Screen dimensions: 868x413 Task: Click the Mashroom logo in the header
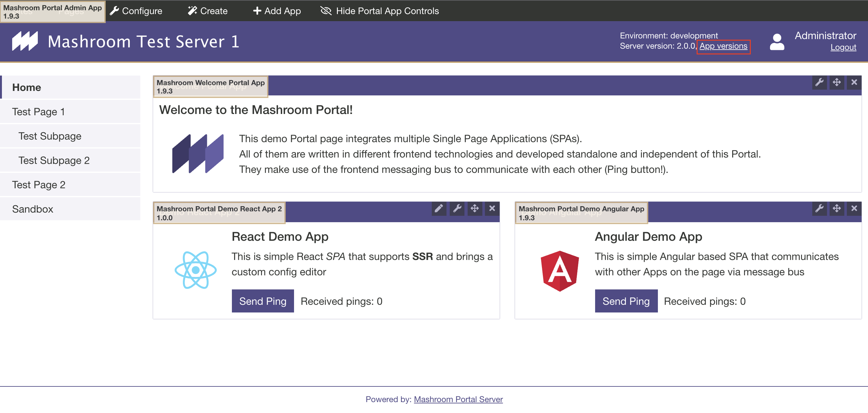coord(25,41)
